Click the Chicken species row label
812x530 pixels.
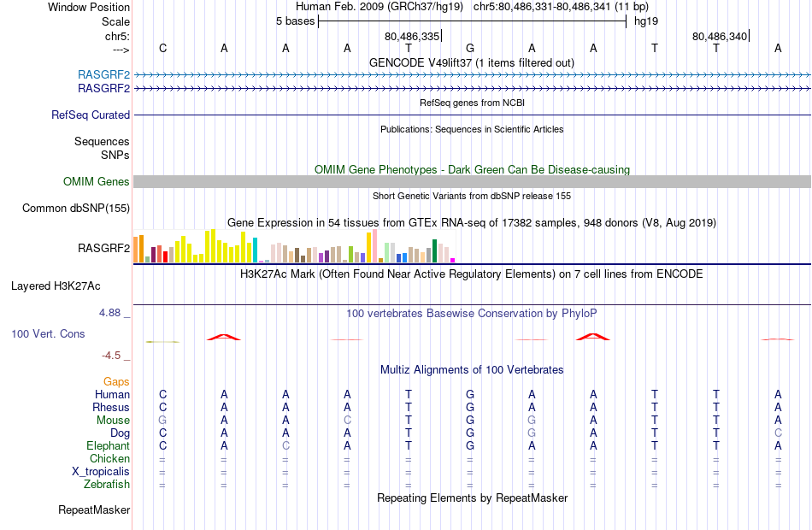tap(109, 459)
